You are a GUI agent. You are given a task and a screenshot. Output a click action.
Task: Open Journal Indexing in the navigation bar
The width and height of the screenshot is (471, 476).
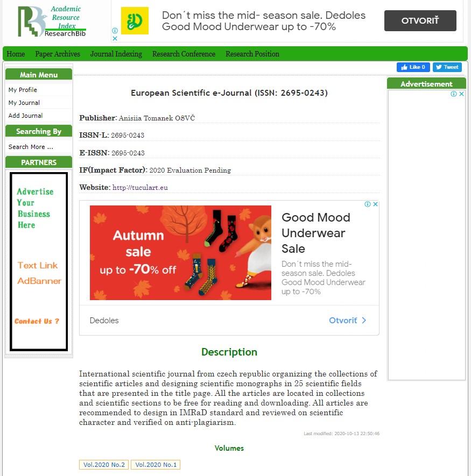pyautogui.click(x=116, y=54)
